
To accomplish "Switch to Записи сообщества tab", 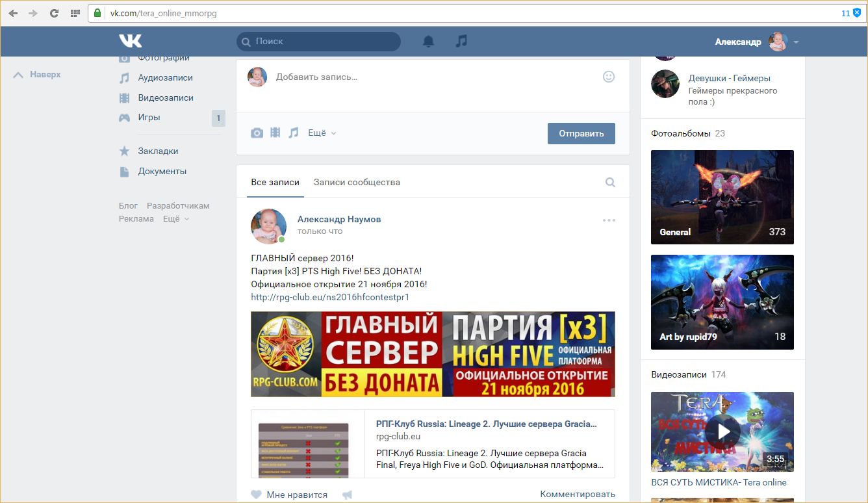I will click(357, 182).
